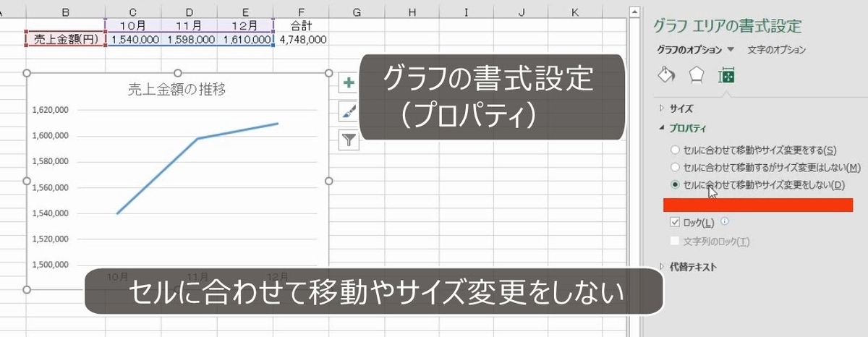Click the cell containing 1,598,000

tap(190, 39)
